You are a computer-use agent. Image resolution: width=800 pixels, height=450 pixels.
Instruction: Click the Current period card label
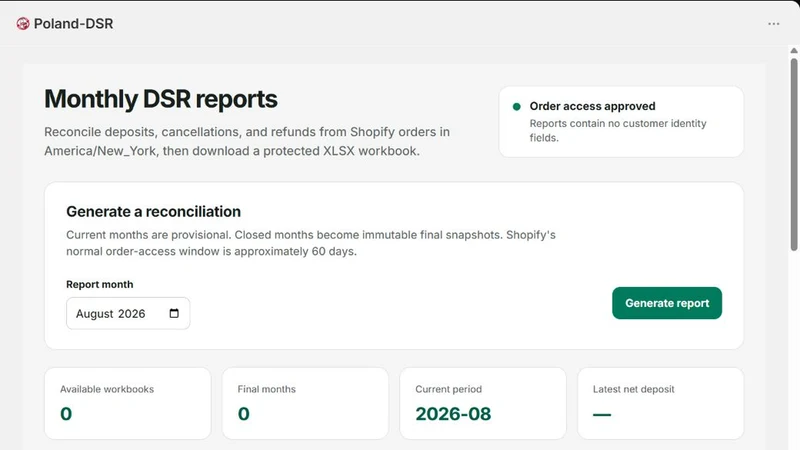pyautogui.click(x=448, y=389)
